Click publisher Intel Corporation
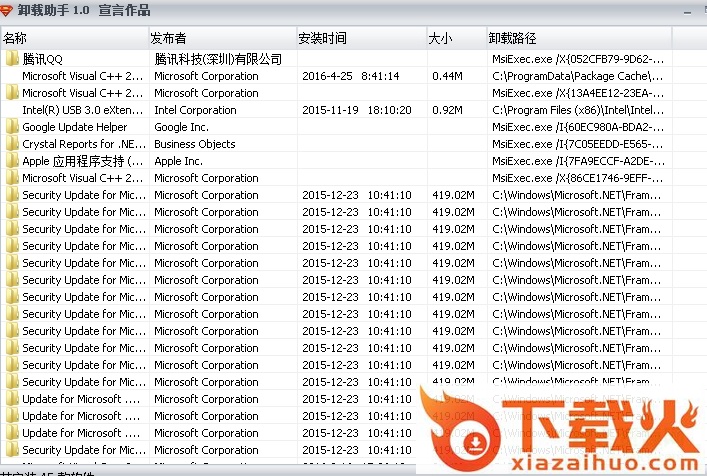This screenshot has height=476, width=707. [195, 110]
